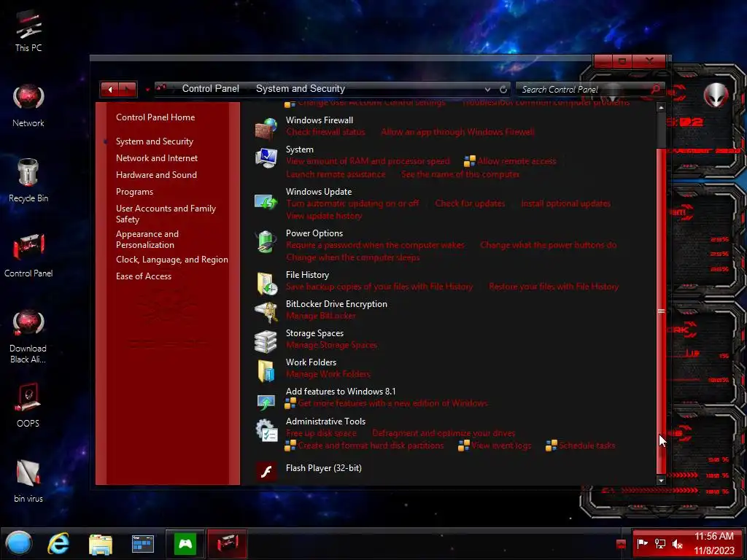This screenshot has width=747, height=560.
Task: Select System and Security in sidebar
Action: pos(155,141)
